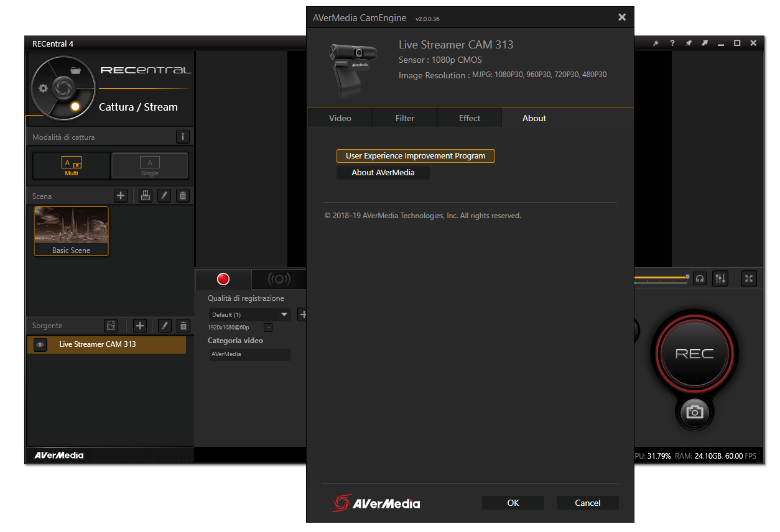This screenshot has width=780, height=532.
Task: Click the resolution details ellipsis button
Action: coord(268,327)
